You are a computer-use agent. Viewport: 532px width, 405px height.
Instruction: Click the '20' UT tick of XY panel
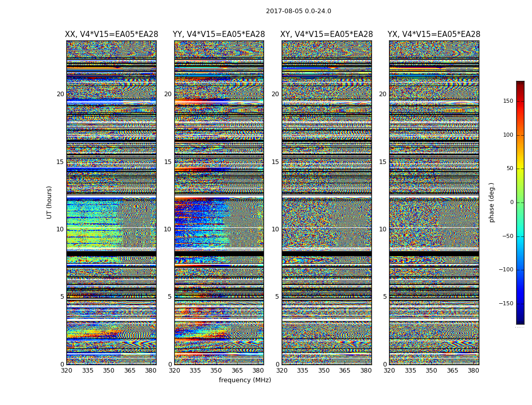[x=275, y=94]
